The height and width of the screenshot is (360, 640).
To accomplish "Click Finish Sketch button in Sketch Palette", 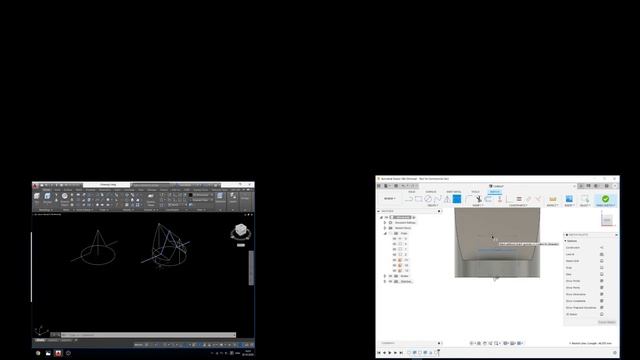I will click(x=607, y=322).
